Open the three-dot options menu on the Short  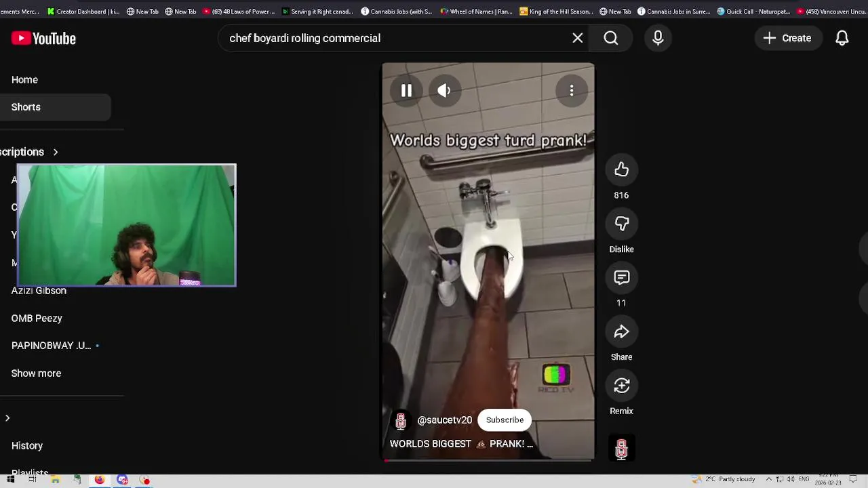click(572, 91)
